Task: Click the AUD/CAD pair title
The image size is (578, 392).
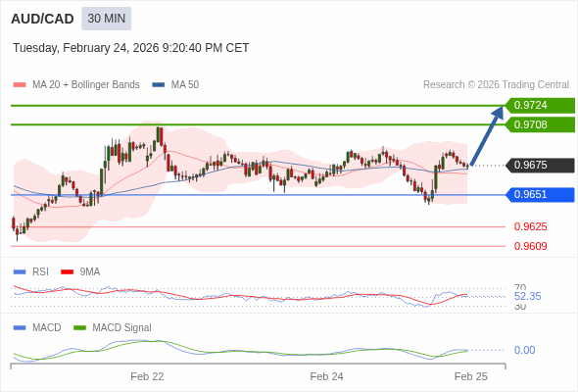Action: 42,19
